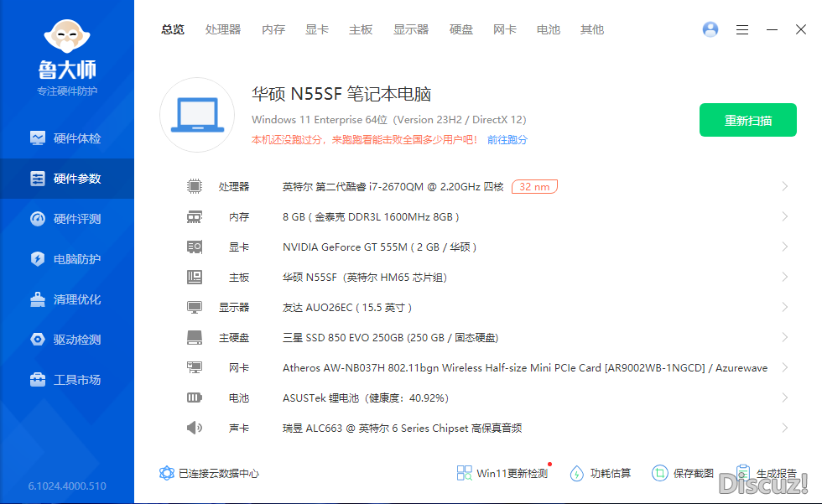Open 清理优化 in the sidebar
This screenshot has width=822, height=504.
coord(66,299)
